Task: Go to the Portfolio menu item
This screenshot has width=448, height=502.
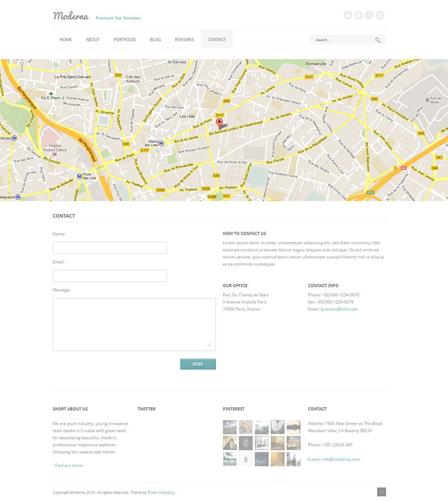Action: (x=124, y=40)
